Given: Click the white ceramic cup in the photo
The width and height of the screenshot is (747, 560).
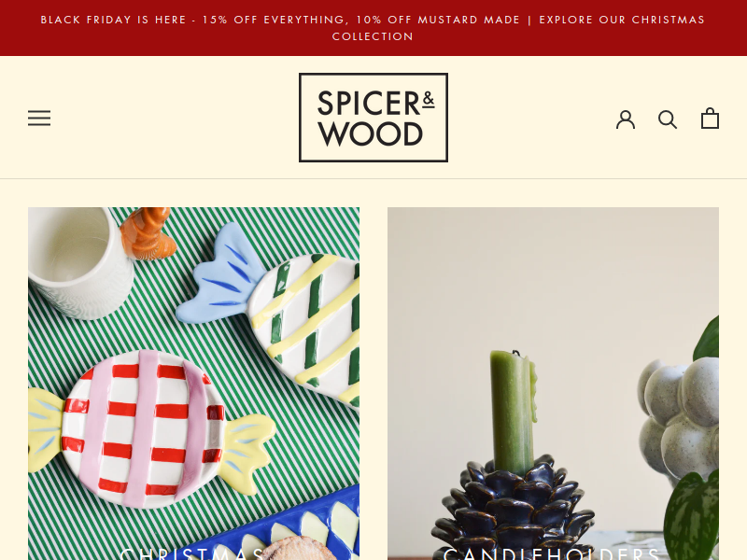Looking at the screenshot, I should point(77,262).
